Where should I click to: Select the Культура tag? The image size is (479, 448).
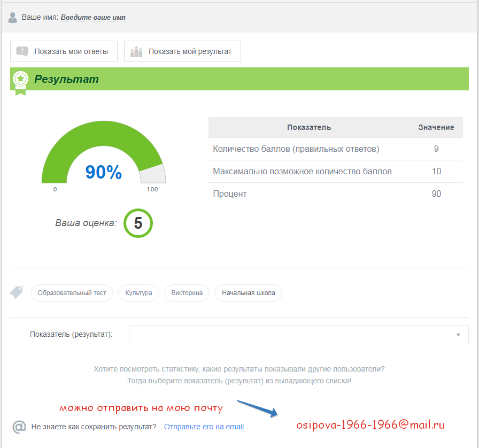click(x=138, y=293)
